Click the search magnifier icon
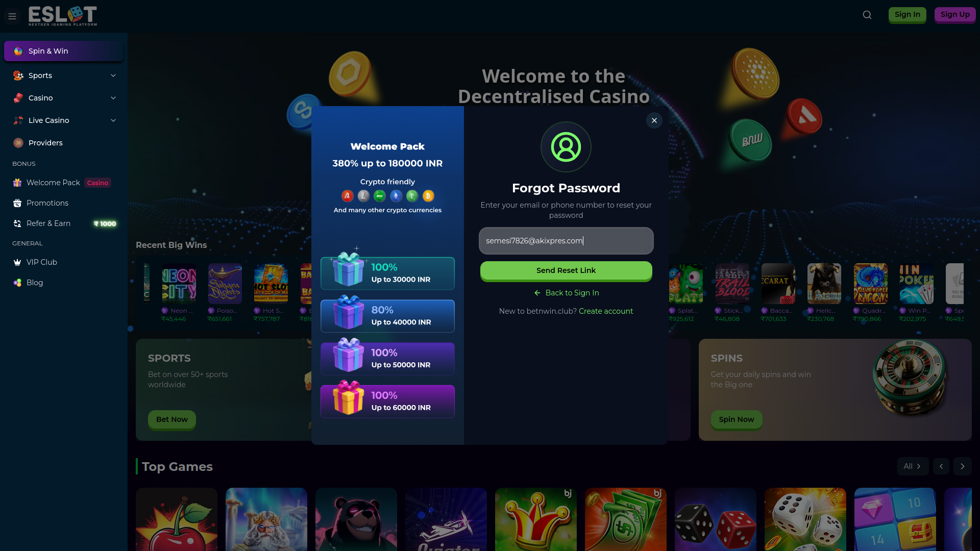The width and height of the screenshot is (980, 551). pyautogui.click(x=867, y=15)
